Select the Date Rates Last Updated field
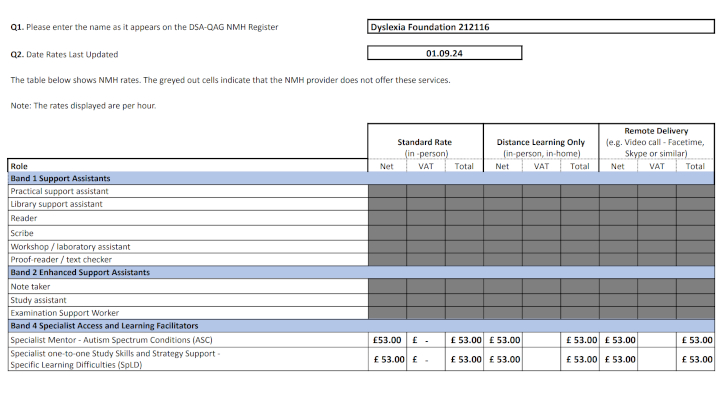This screenshot has width=724, height=395. [445, 53]
